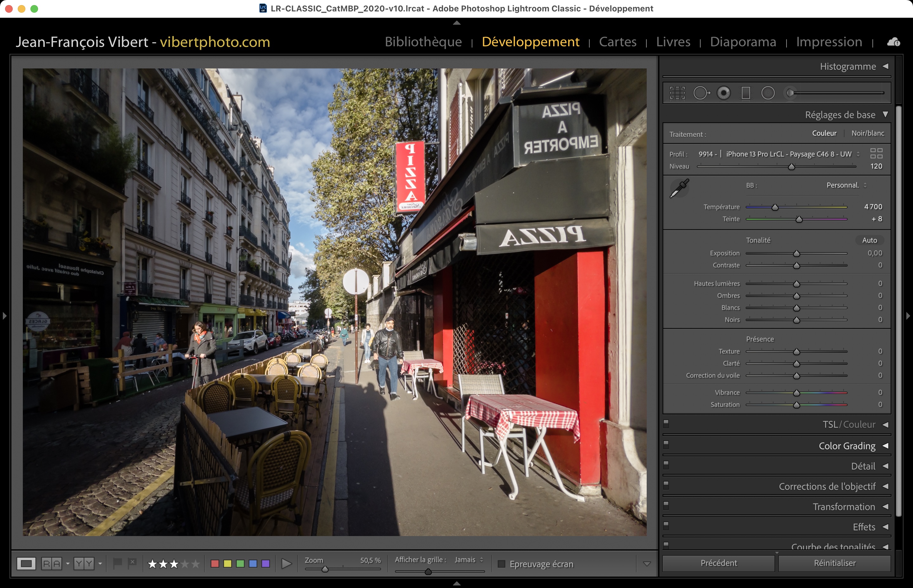Open the profile browser grid icon

[876, 153]
